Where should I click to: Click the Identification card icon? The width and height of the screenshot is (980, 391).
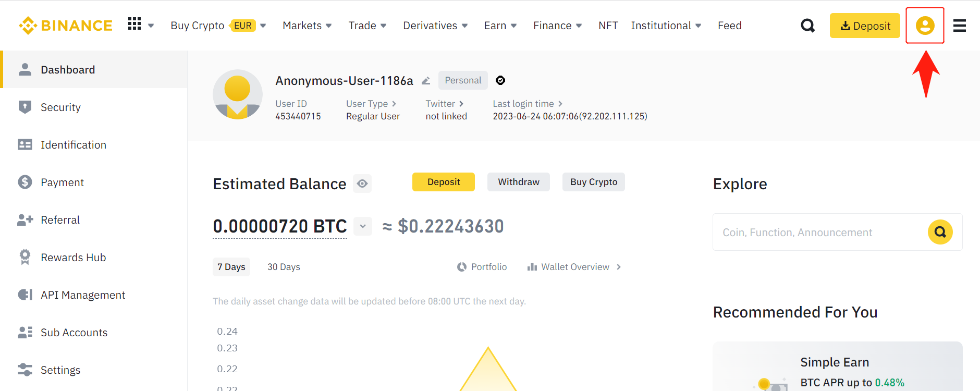tap(24, 144)
